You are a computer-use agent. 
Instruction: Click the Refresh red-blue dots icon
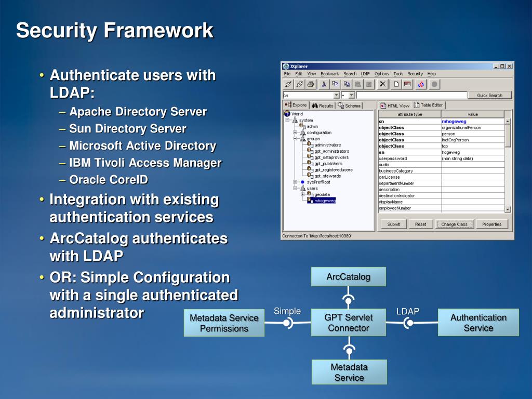421,84
